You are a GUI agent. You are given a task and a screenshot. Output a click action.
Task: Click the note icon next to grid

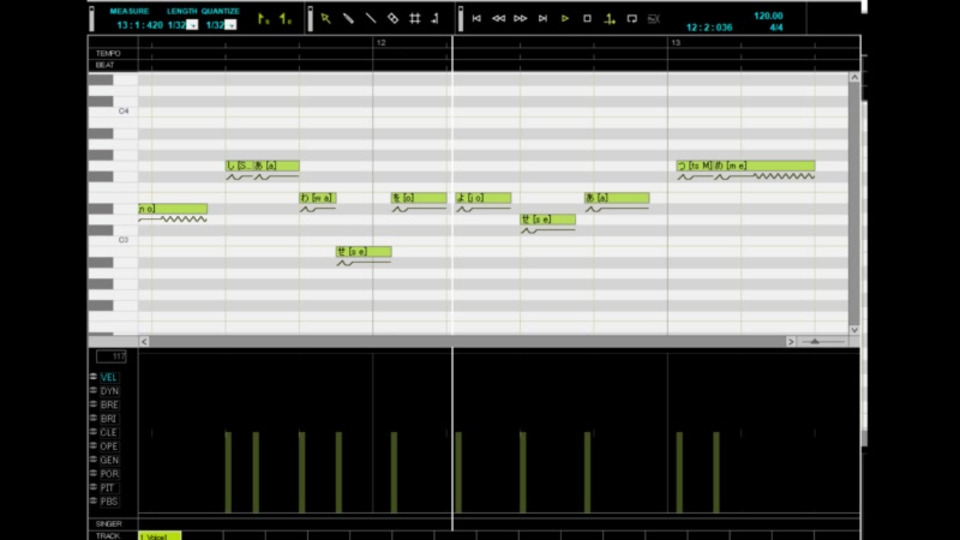pyautogui.click(x=435, y=19)
